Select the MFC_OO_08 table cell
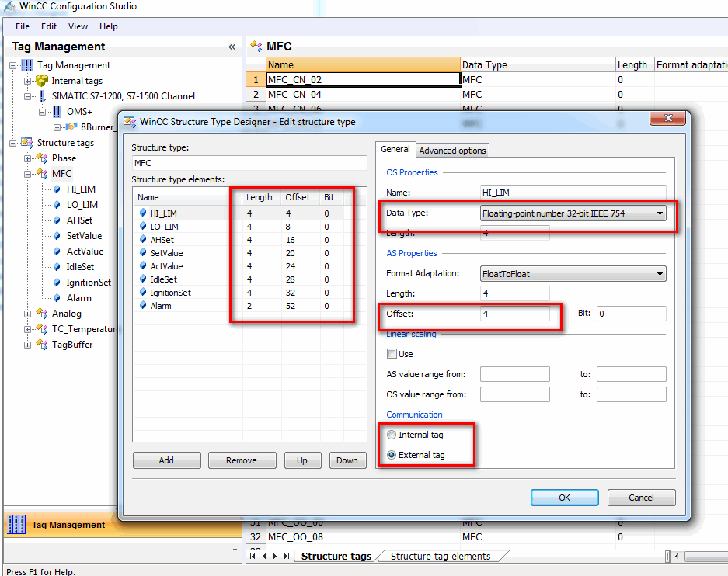728x576 pixels. (x=363, y=536)
